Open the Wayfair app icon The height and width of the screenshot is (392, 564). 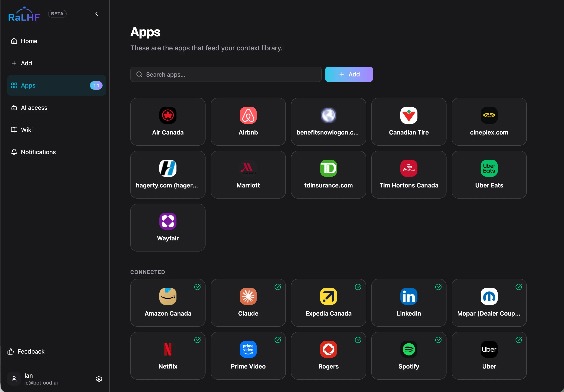168,221
